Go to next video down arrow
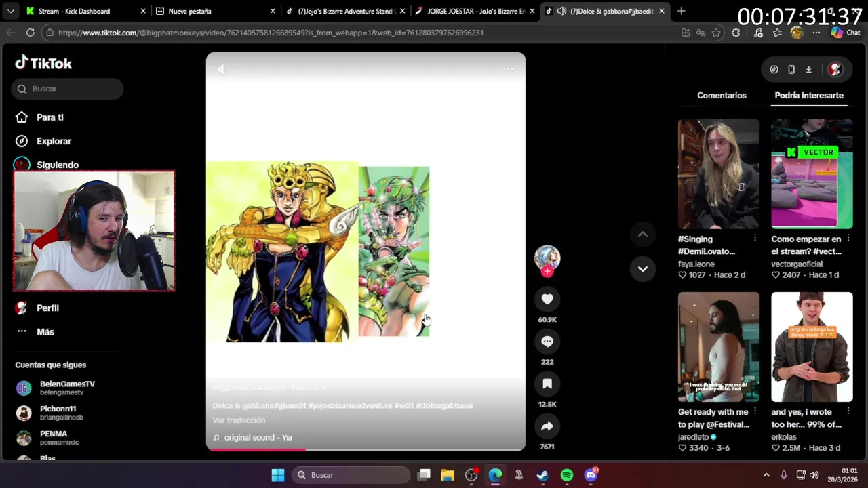Image resolution: width=868 pixels, height=488 pixels. 643,269
